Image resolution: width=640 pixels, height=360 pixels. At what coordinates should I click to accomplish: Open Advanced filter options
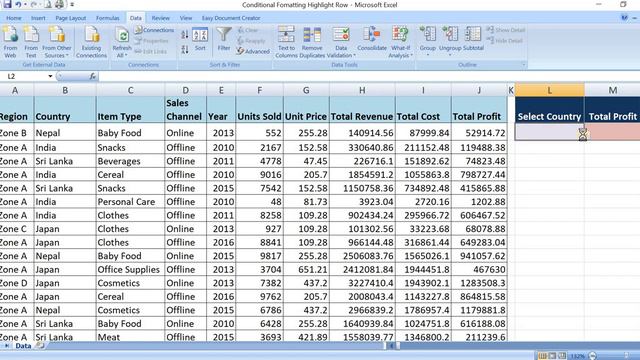point(253,51)
